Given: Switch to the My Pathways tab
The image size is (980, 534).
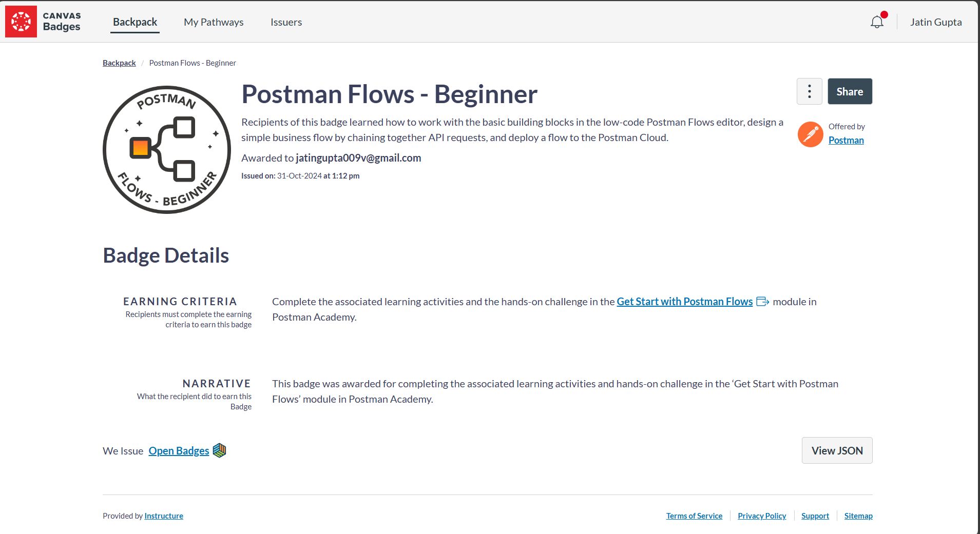Looking at the screenshot, I should [x=214, y=22].
